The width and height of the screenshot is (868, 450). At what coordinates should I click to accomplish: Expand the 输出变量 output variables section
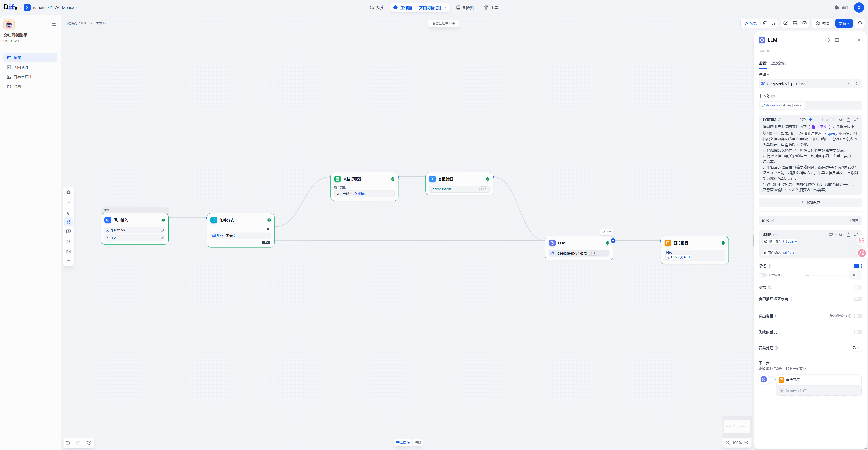click(768, 316)
